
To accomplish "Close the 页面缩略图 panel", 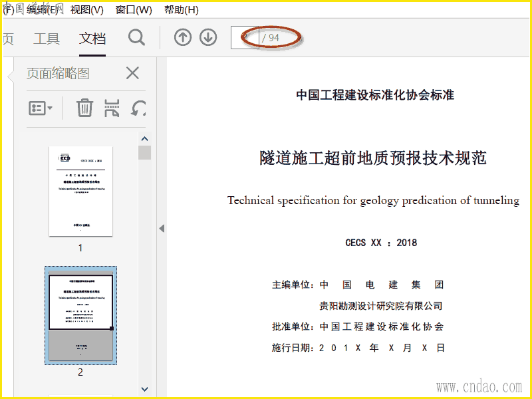I will (x=132, y=73).
